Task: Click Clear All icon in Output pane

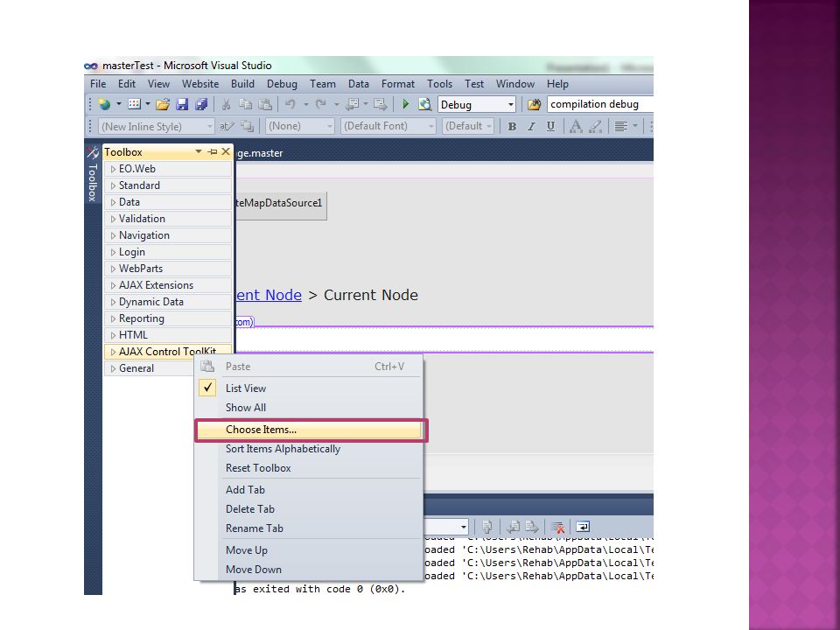Action: click(x=557, y=527)
